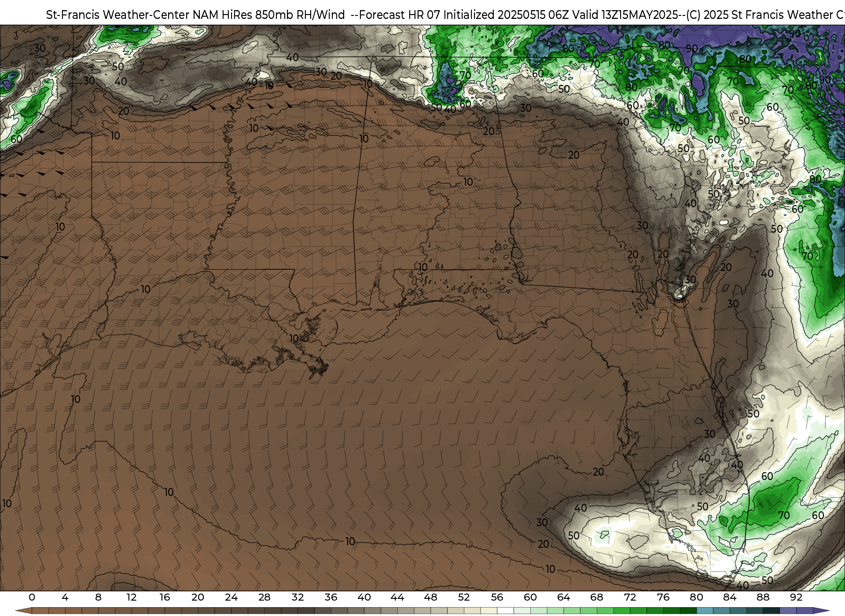The width and height of the screenshot is (845, 616).
Task: Click '850mb RH/Wind' in the title
Action: pos(300,15)
